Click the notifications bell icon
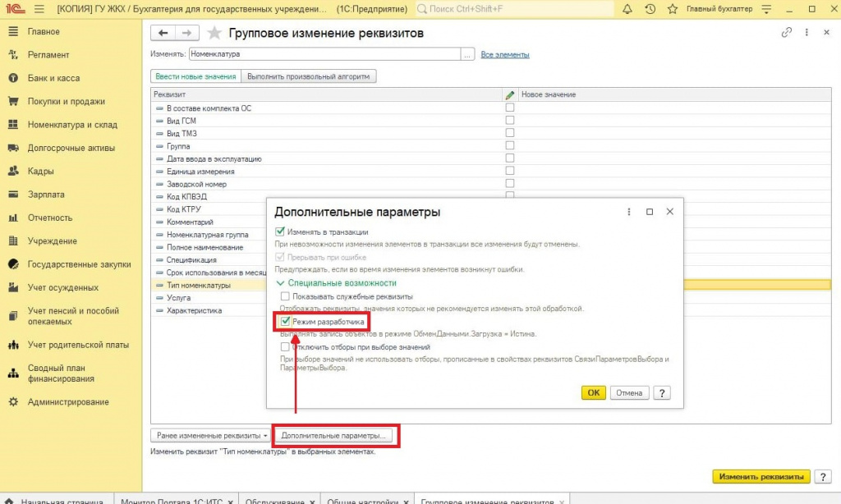 [x=627, y=9]
